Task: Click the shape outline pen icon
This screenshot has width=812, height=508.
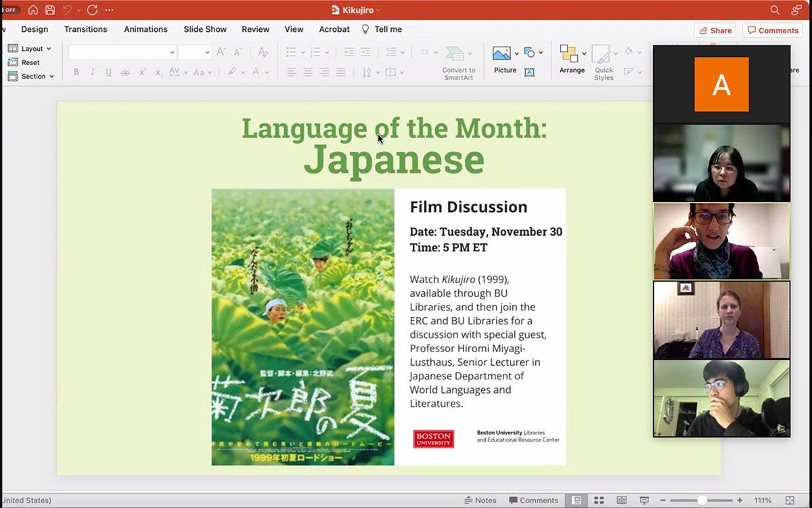Action: [629, 71]
